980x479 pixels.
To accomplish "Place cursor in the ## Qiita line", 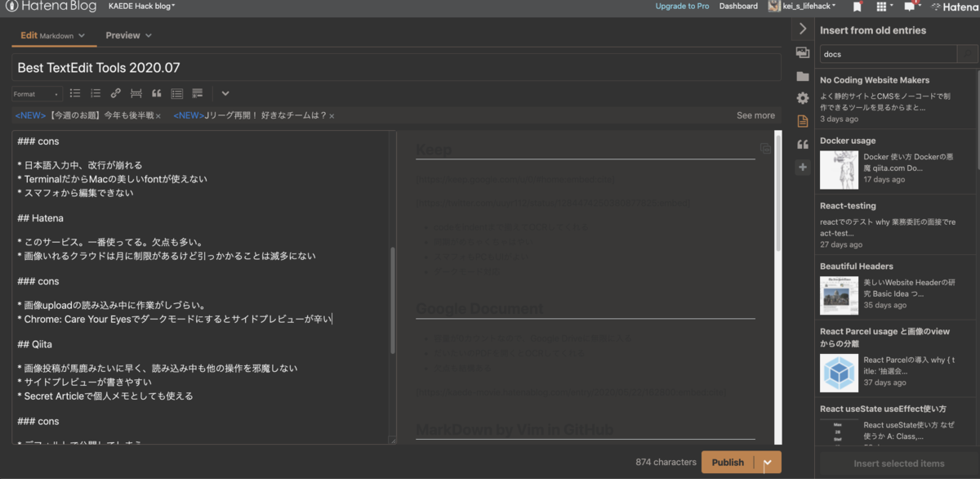I will pos(36,344).
